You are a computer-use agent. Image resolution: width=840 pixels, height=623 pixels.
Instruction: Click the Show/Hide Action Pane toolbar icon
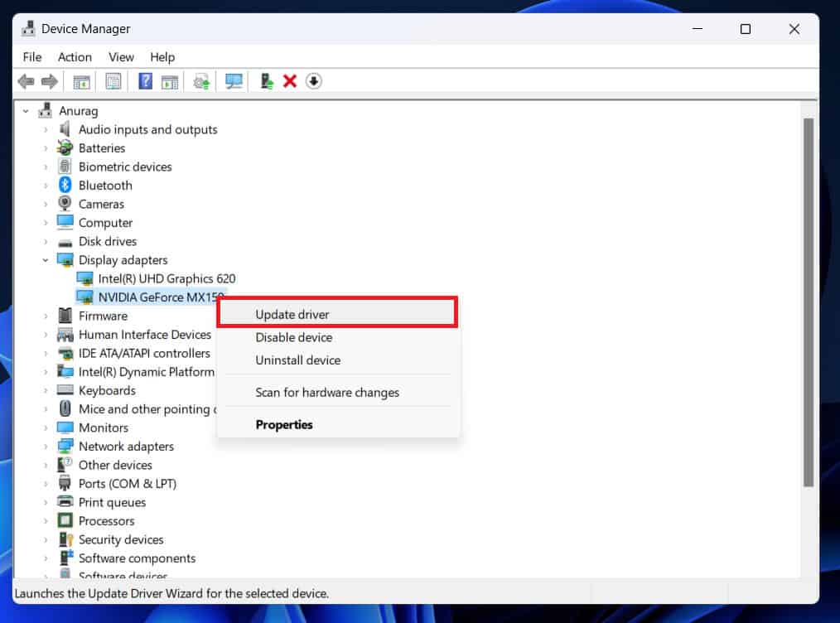pyautogui.click(x=169, y=81)
